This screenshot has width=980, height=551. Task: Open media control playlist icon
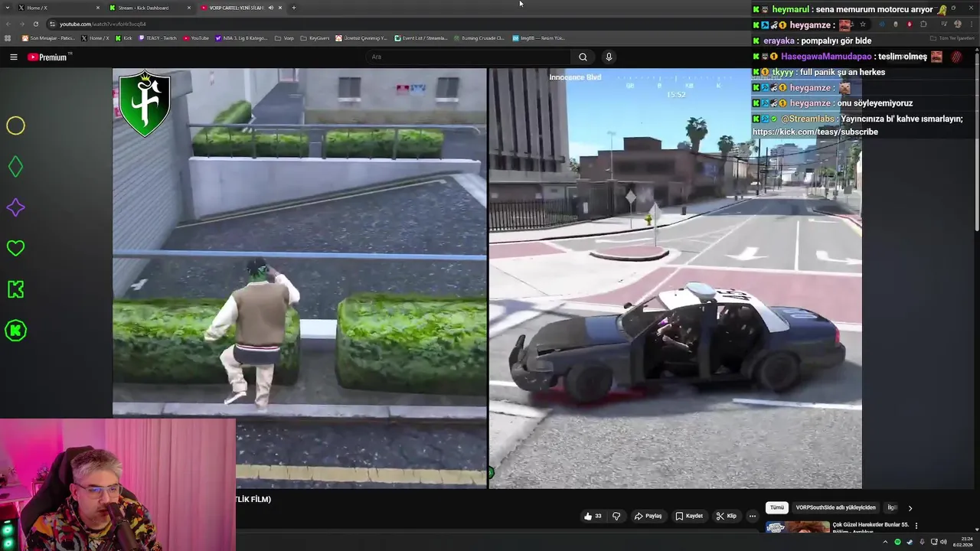[942, 24]
